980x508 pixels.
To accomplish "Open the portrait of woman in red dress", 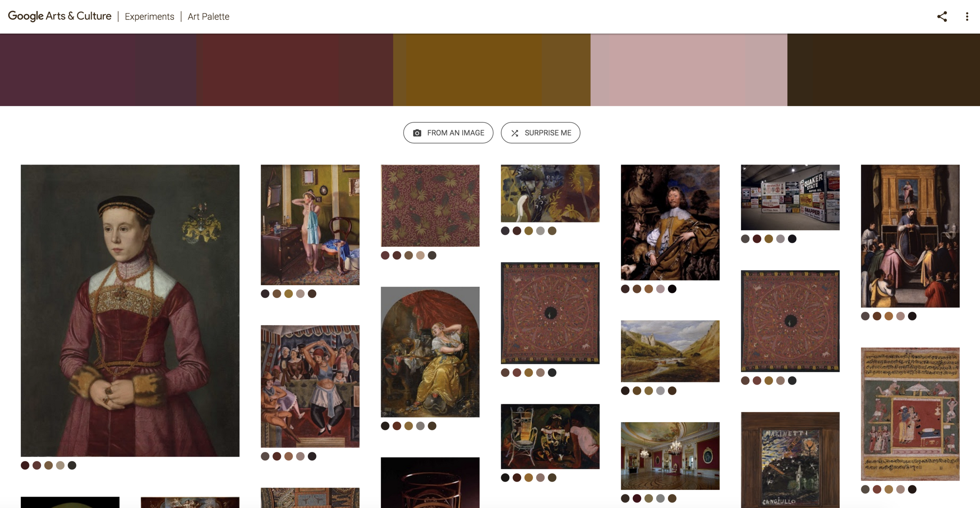I will (x=130, y=311).
